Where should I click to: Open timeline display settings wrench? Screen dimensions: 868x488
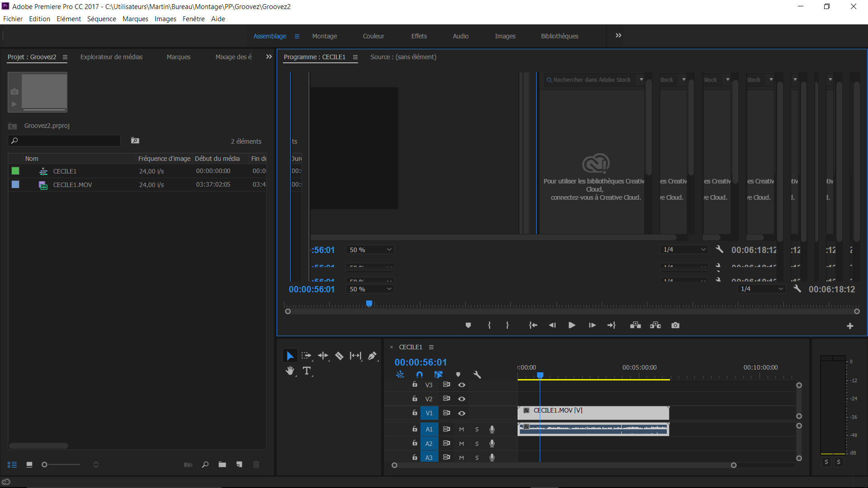click(477, 375)
